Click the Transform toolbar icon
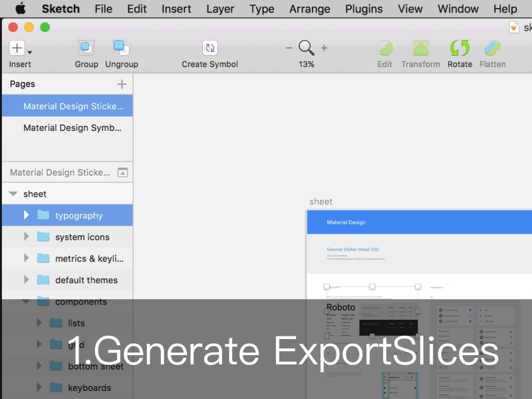 coord(420,48)
